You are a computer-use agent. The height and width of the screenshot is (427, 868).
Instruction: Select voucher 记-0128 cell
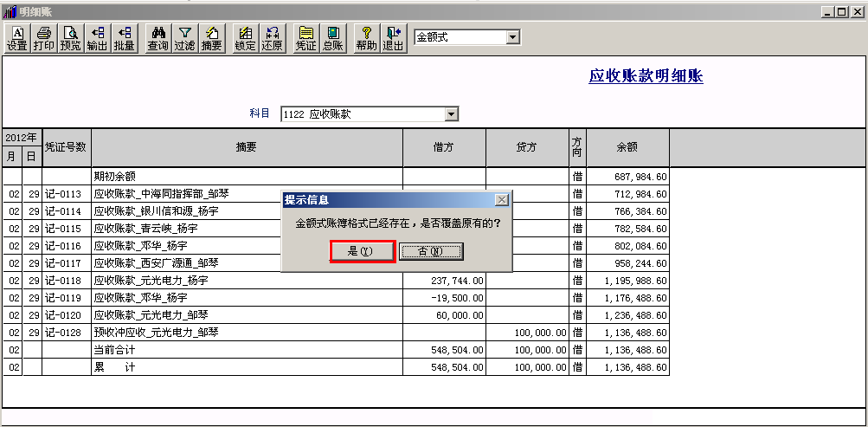(67, 333)
